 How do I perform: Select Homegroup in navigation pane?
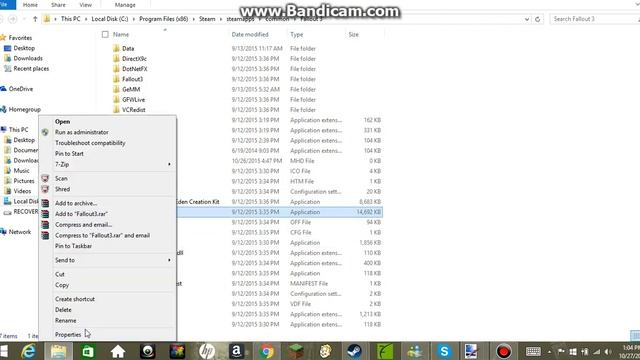coord(24,109)
